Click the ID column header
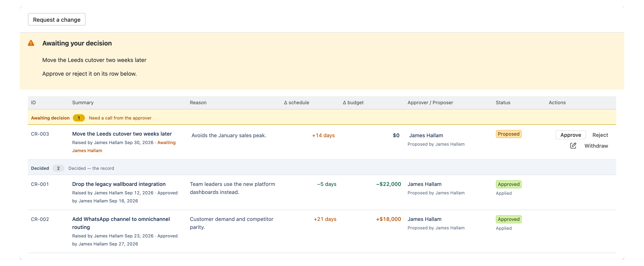Screen dimensions: 644x266 pos(33,102)
